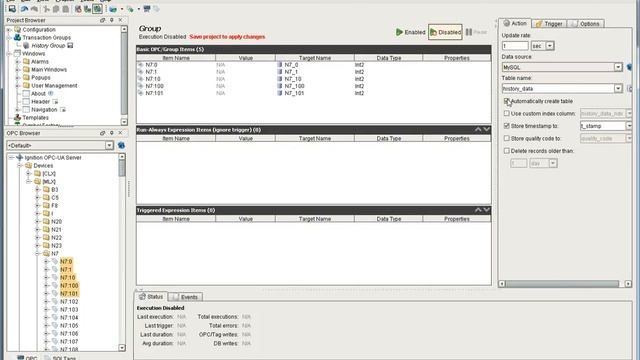Switch to the Events tab
The height and width of the screenshot is (360, 640).
185,297
